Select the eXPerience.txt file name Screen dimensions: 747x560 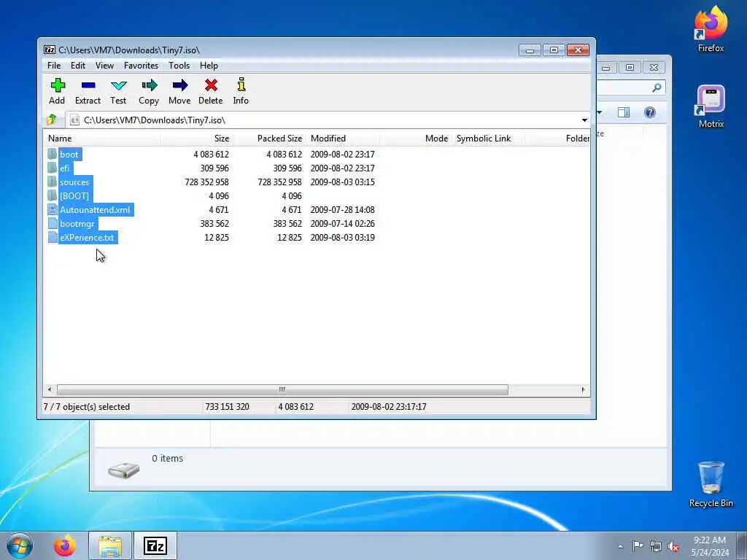88,237
